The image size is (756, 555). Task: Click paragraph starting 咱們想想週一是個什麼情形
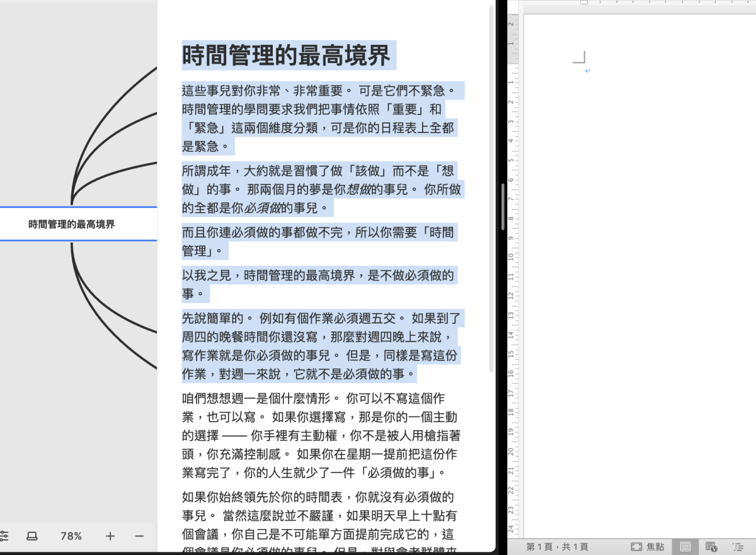click(321, 435)
